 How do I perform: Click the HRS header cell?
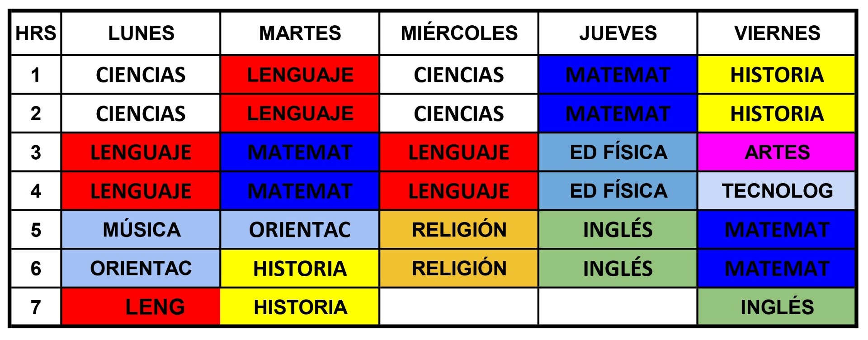tap(36, 33)
